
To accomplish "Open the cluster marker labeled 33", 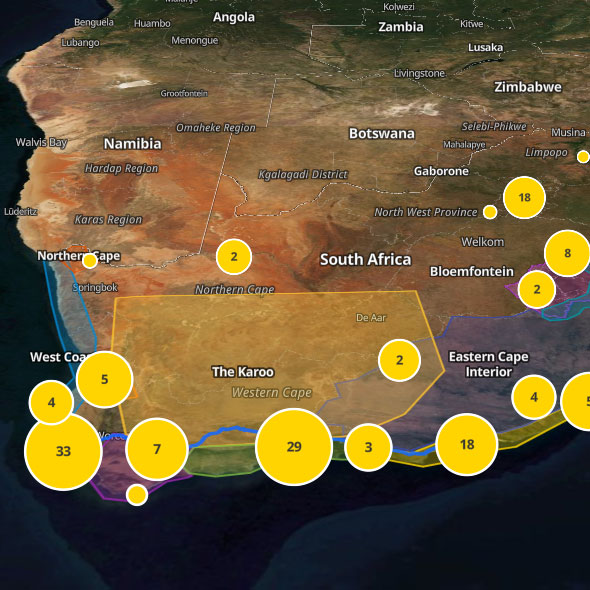I will coord(63,451).
